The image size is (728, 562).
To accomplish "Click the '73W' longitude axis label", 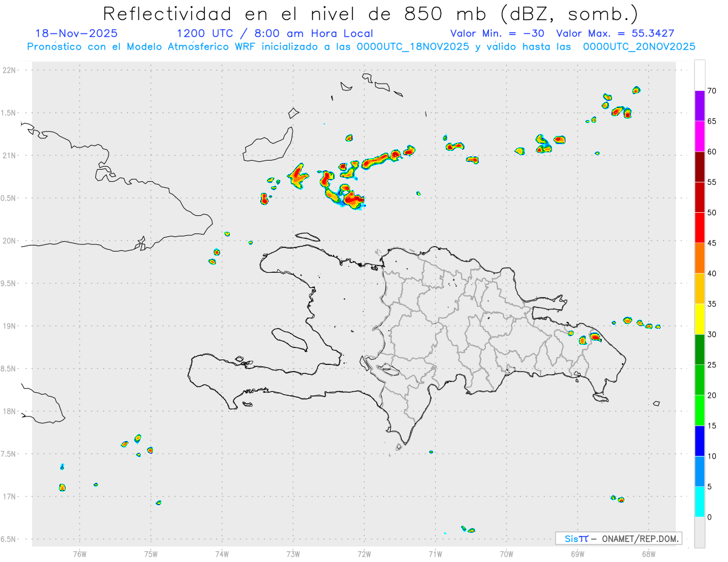I will point(293,553).
